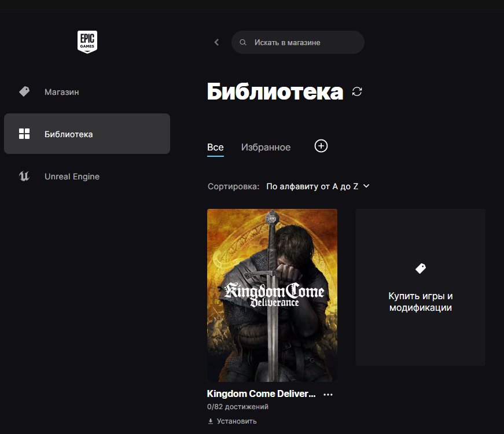Click the Библиотека grid icon in sidebar

click(24, 134)
